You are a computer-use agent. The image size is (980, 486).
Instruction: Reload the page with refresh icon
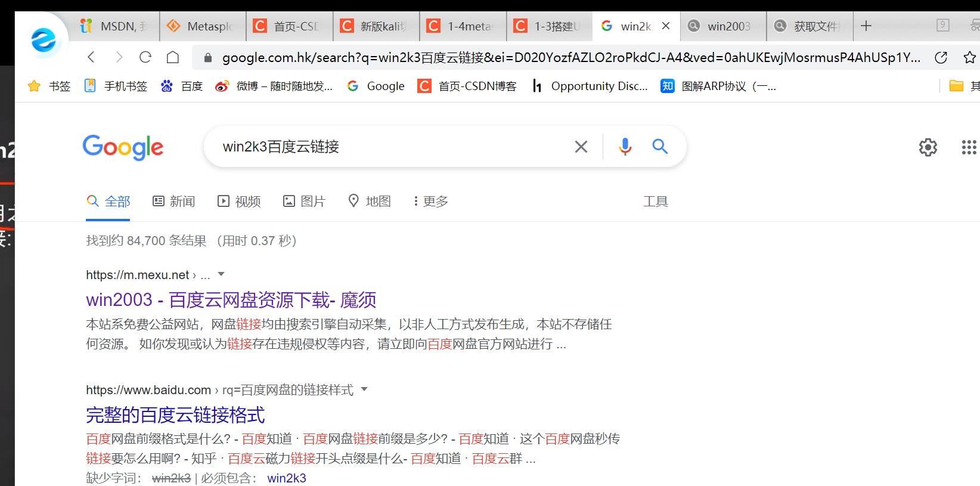click(x=145, y=57)
